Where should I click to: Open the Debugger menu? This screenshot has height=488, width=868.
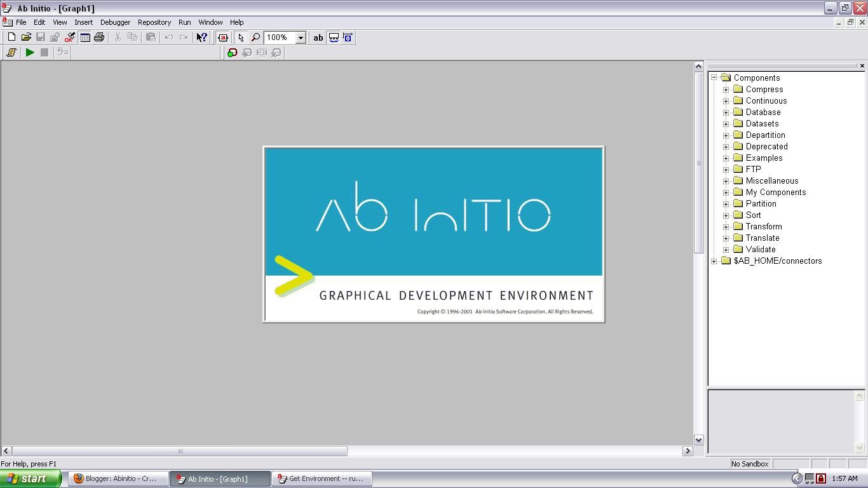tap(115, 22)
